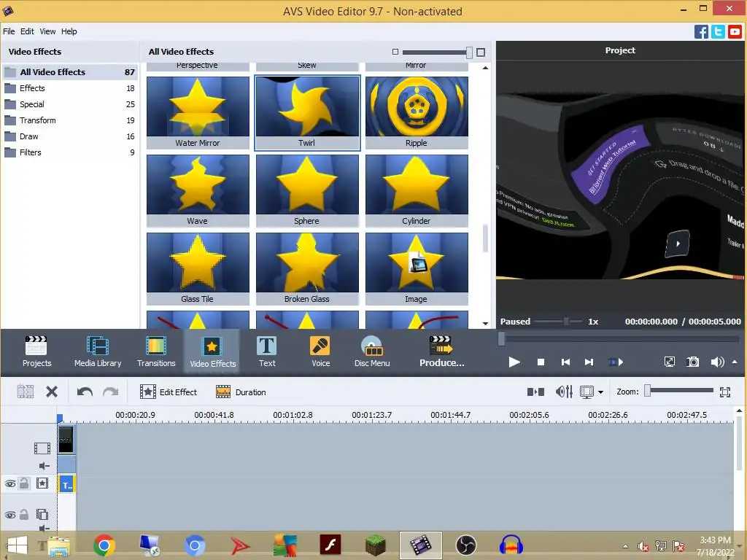Select the Video Effects tab button
This screenshot has width=747, height=560.
click(212, 351)
